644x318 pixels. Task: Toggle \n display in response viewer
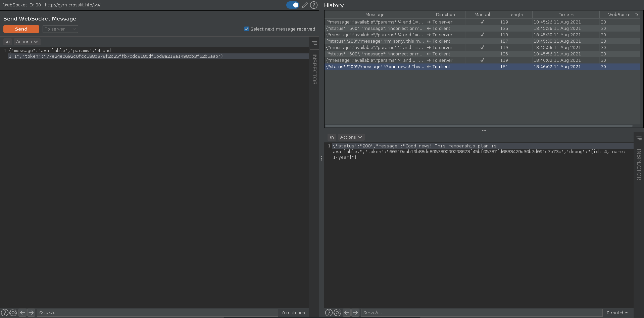(x=332, y=137)
